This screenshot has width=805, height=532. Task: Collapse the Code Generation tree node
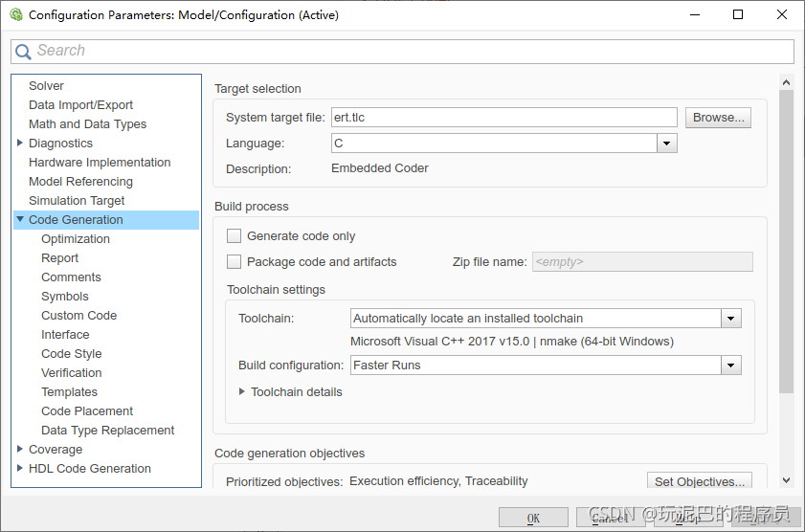pos(20,219)
